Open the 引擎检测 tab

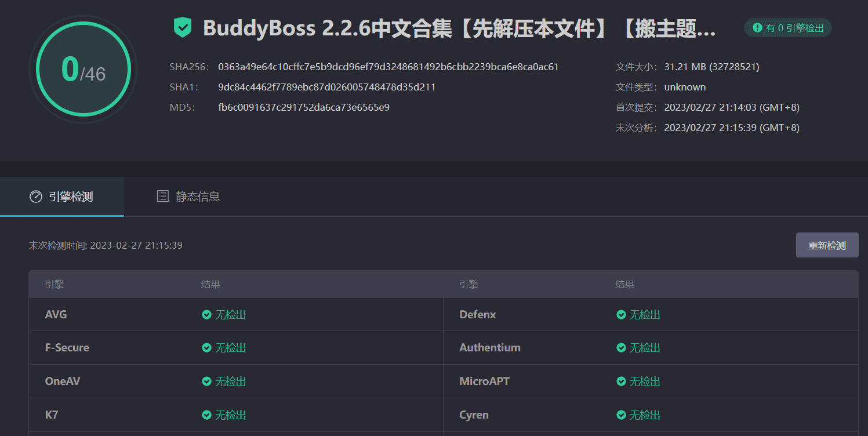click(62, 197)
